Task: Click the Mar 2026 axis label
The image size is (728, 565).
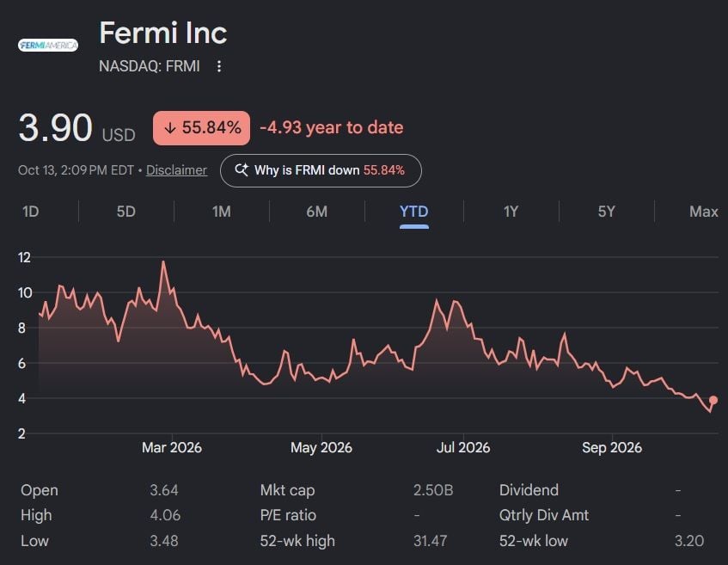Action: tap(172, 447)
